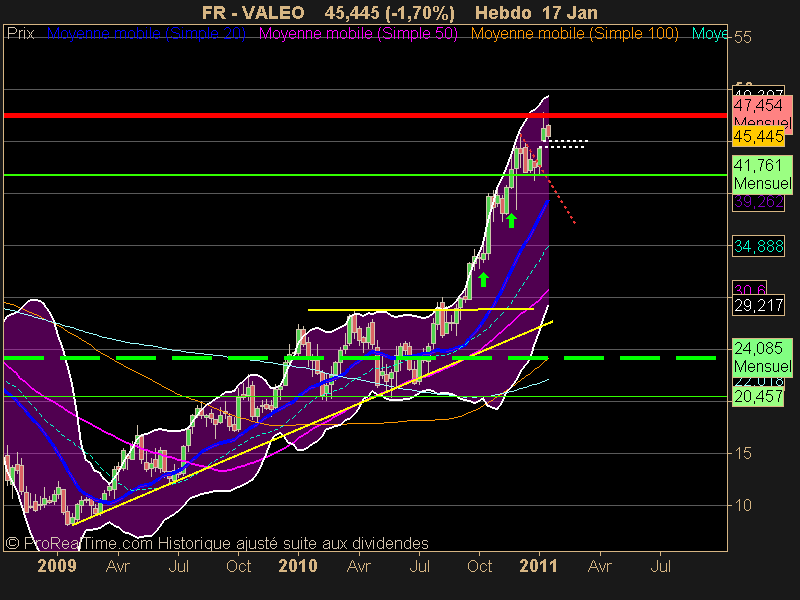Select the short yellow horizontal line near 29
The image size is (800, 600).
coord(421,310)
